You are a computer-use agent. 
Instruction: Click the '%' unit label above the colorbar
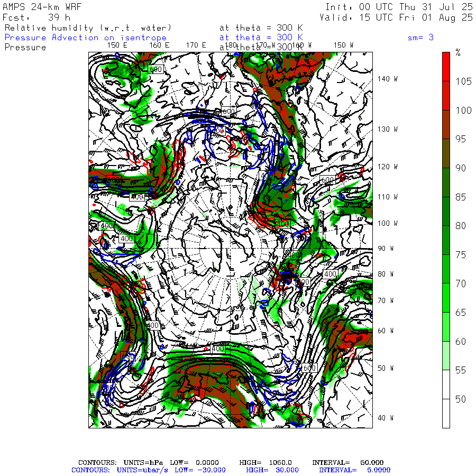click(458, 53)
